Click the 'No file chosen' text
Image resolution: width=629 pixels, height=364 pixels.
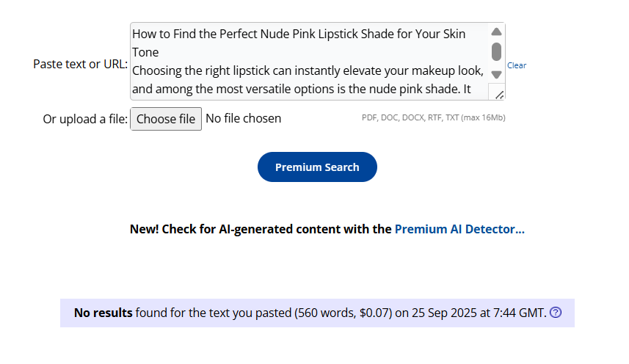tap(243, 119)
